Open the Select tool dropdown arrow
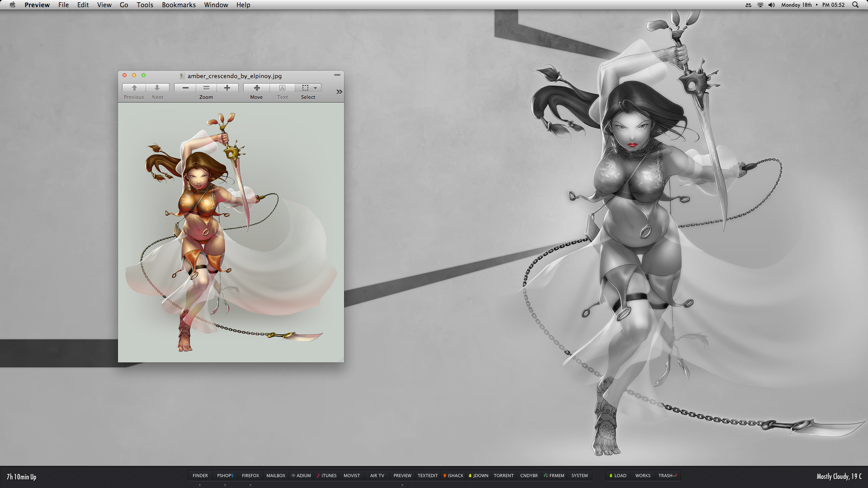The width and height of the screenshot is (868, 488). click(316, 88)
